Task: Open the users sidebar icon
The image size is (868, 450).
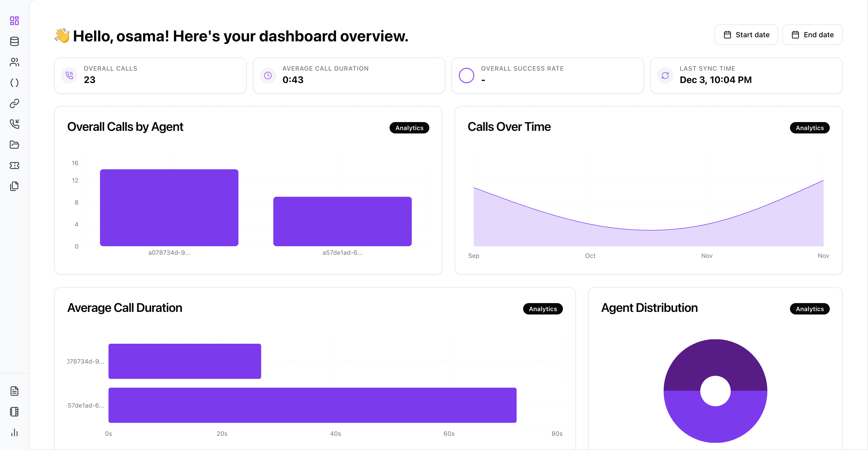Action: point(14,62)
